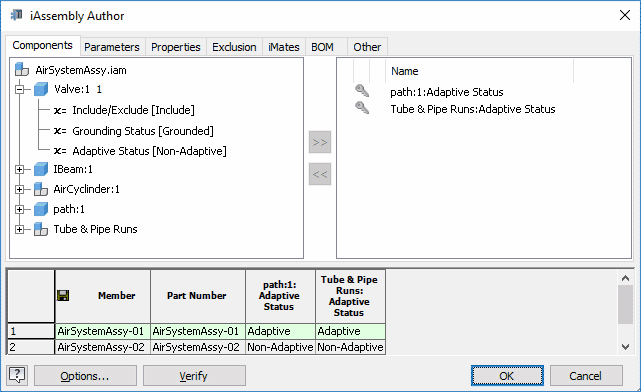641x392 pixels.
Task: Click the Valve:1 part cube icon
Action: point(41,89)
